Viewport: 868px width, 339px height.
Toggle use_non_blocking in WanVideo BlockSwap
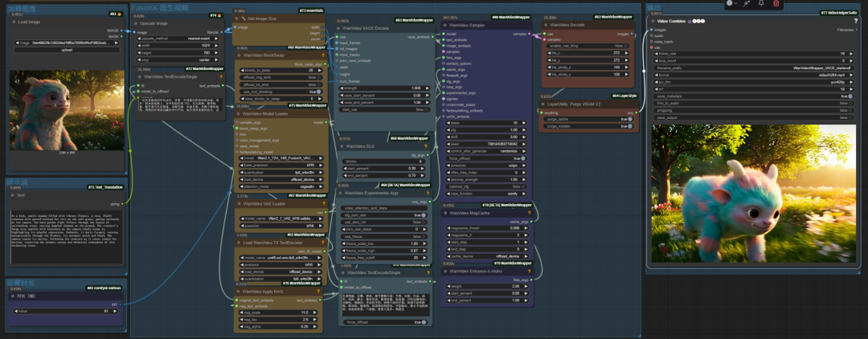[x=283, y=92]
